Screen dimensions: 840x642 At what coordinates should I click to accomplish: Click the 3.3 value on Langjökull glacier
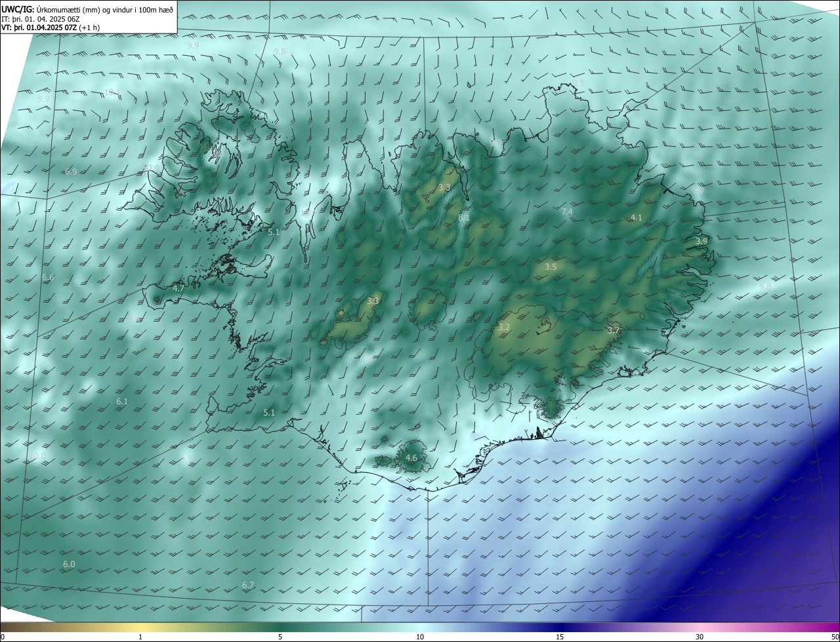pos(373,301)
